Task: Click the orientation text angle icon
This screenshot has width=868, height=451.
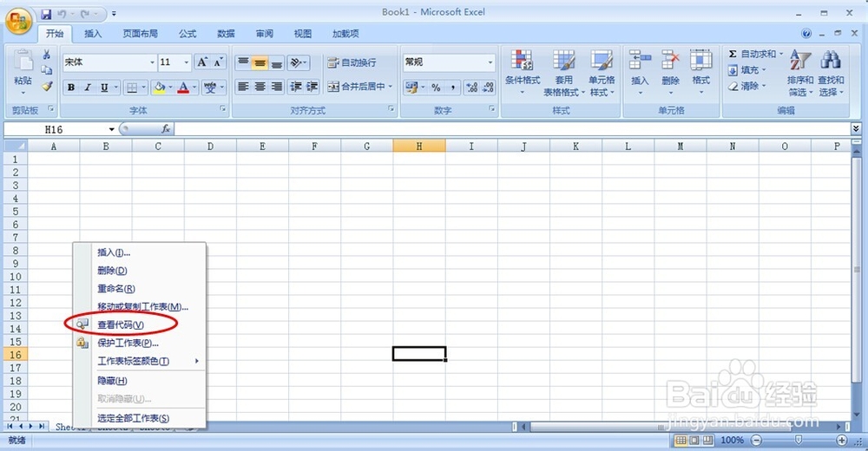Action: pos(298,62)
